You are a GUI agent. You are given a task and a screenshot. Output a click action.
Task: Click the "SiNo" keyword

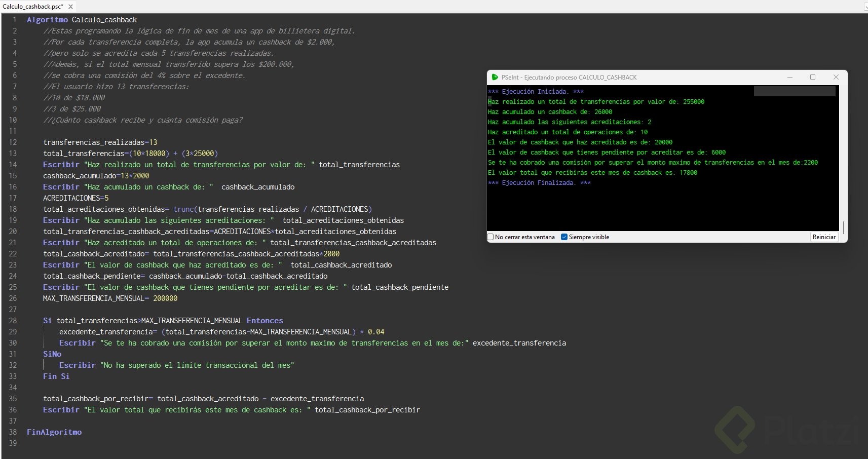(x=52, y=354)
